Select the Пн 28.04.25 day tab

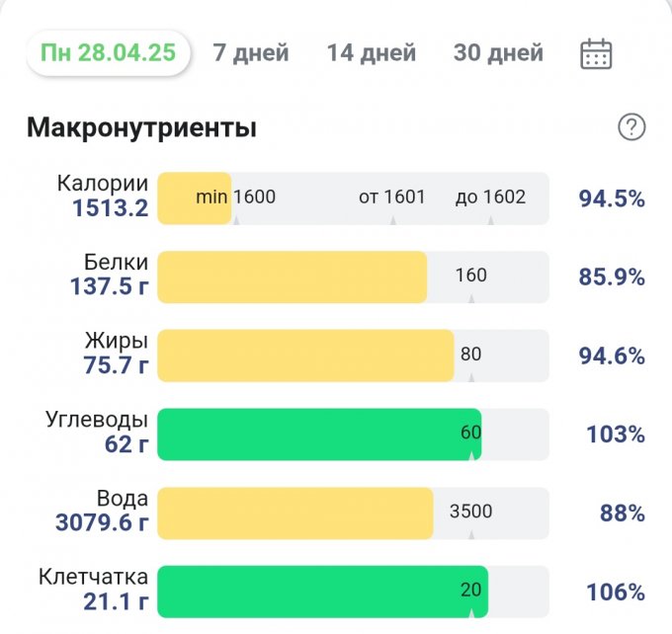click(x=109, y=52)
